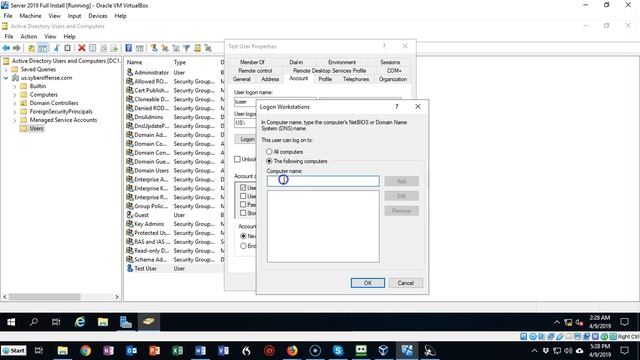Check the Pas... account option checkbox
The height and width of the screenshot is (360, 640).
[x=243, y=204]
